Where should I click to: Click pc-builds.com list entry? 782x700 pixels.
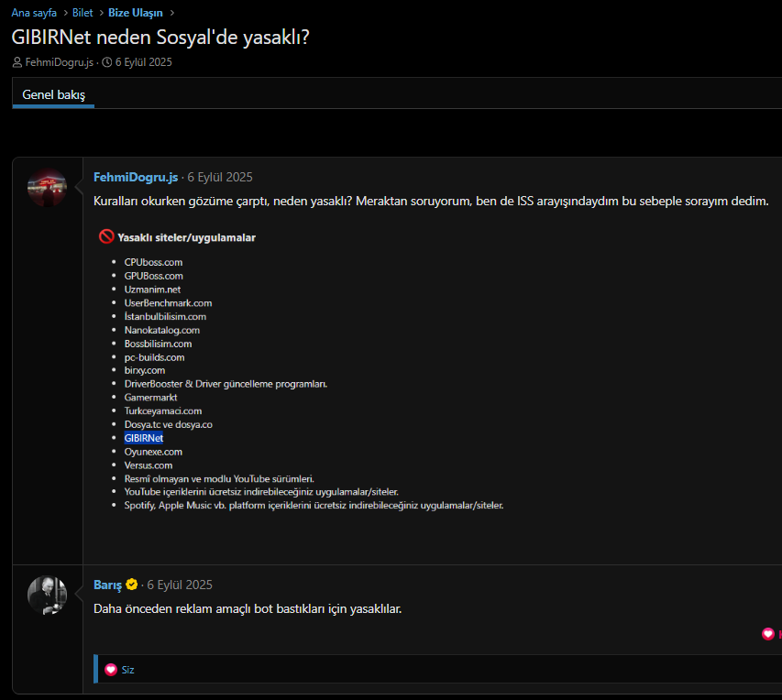click(x=154, y=357)
